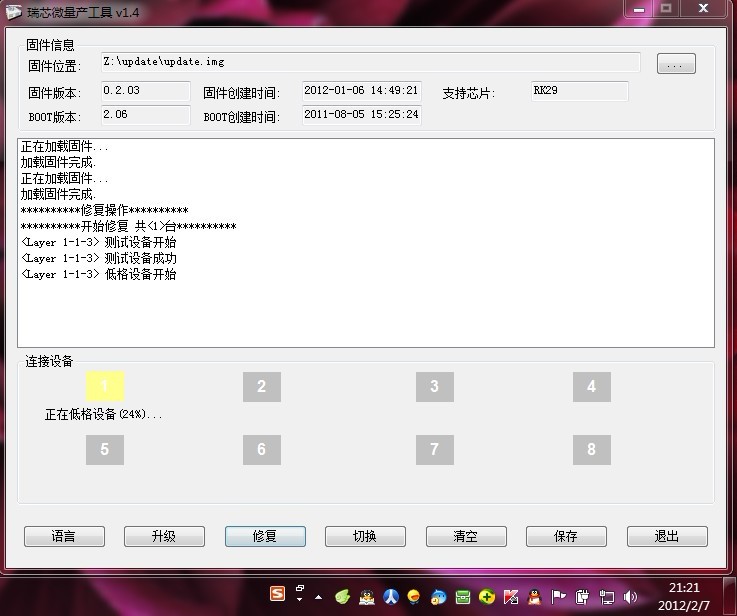
Task: Click log line 测试设备成功
Action: (x=99, y=258)
